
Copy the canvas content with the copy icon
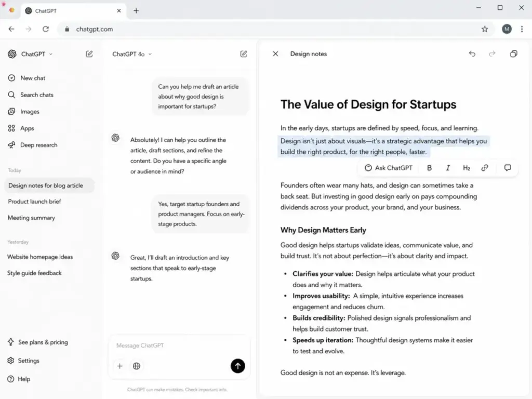tap(514, 54)
